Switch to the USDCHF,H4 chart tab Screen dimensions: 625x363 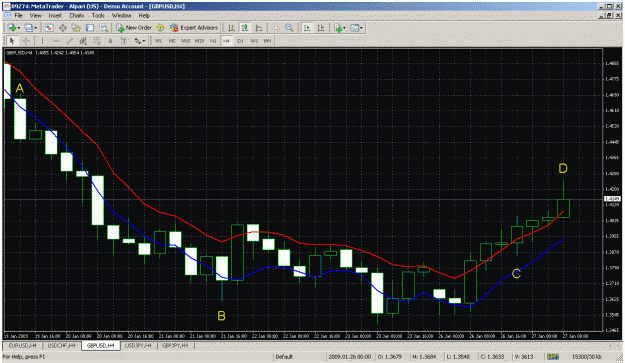[61, 345]
